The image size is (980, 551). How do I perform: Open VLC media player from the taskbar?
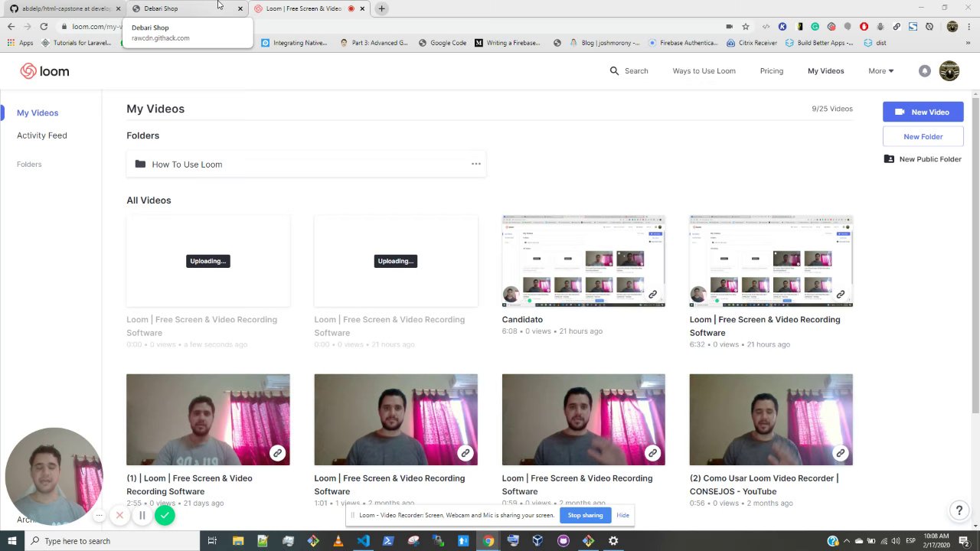click(x=338, y=541)
